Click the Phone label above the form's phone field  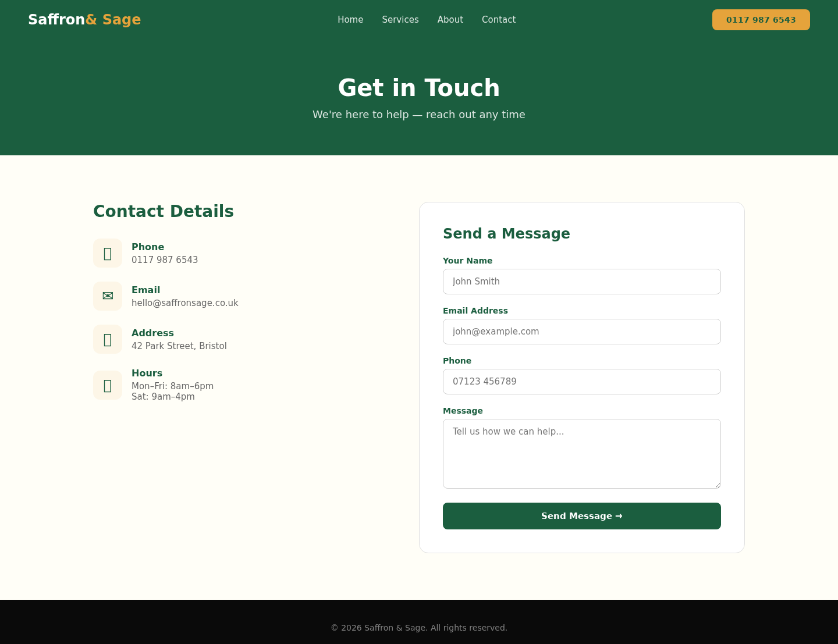pyautogui.click(x=457, y=361)
